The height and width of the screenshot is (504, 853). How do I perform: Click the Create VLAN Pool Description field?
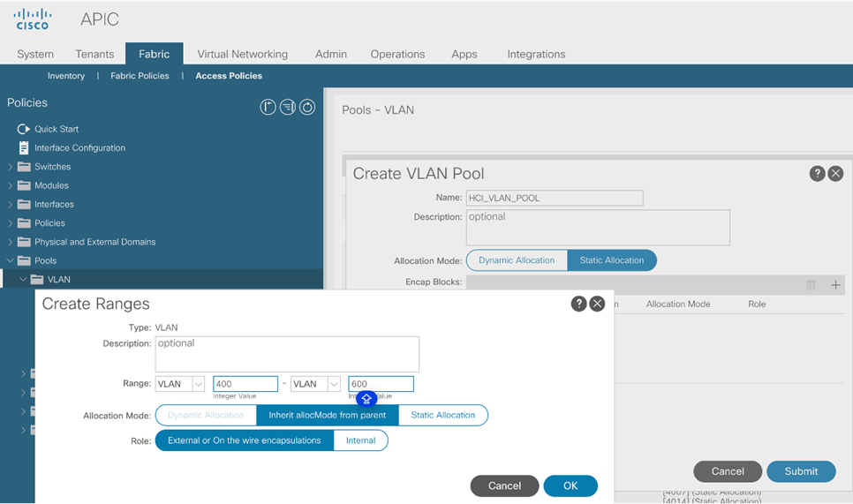598,227
